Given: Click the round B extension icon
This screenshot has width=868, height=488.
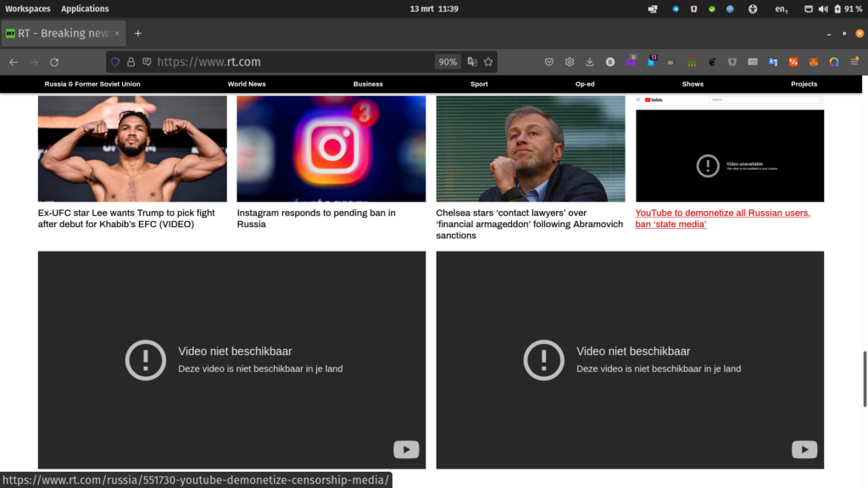Looking at the screenshot, I should [610, 62].
